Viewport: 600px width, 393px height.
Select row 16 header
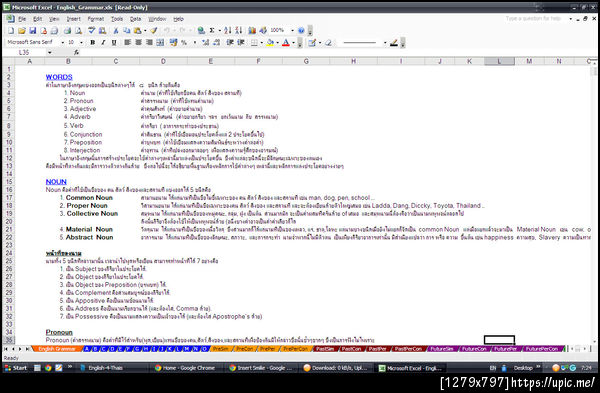[x=8, y=189]
